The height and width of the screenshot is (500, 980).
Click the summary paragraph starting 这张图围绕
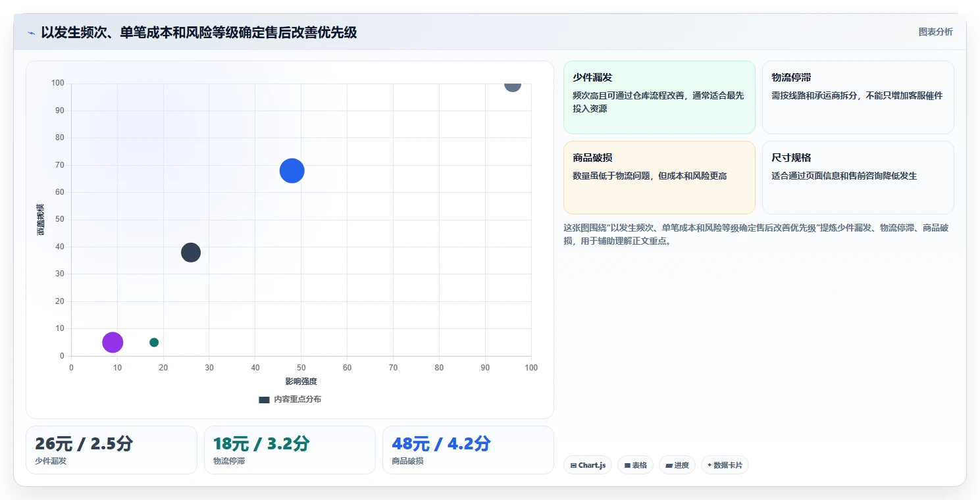[756, 234]
